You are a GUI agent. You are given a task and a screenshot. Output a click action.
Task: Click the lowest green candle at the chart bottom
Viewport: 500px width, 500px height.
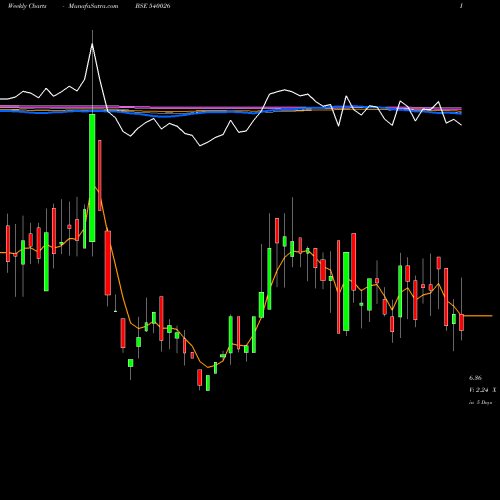click(x=208, y=383)
